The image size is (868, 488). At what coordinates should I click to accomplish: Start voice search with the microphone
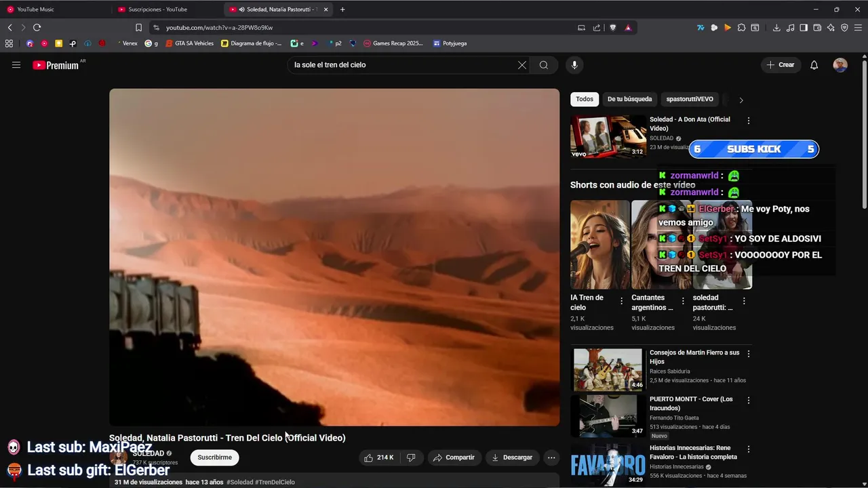pyautogui.click(x=574, y=65)
